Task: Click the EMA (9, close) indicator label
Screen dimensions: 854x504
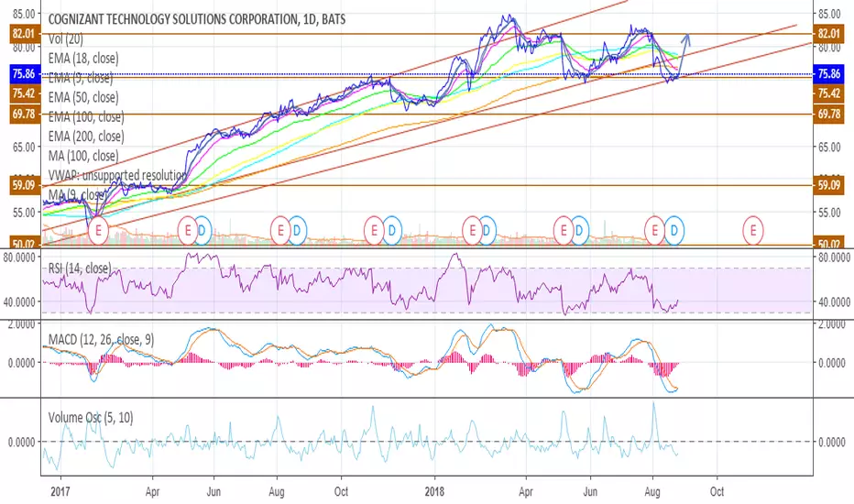Action: pyautogui.click(x=81, y=78)
